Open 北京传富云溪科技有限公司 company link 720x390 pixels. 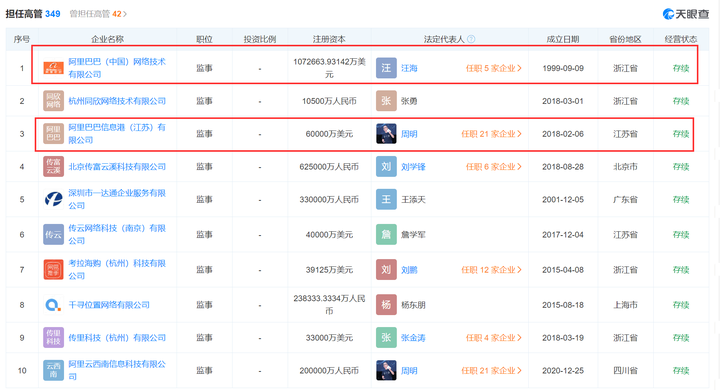point(117,167)
